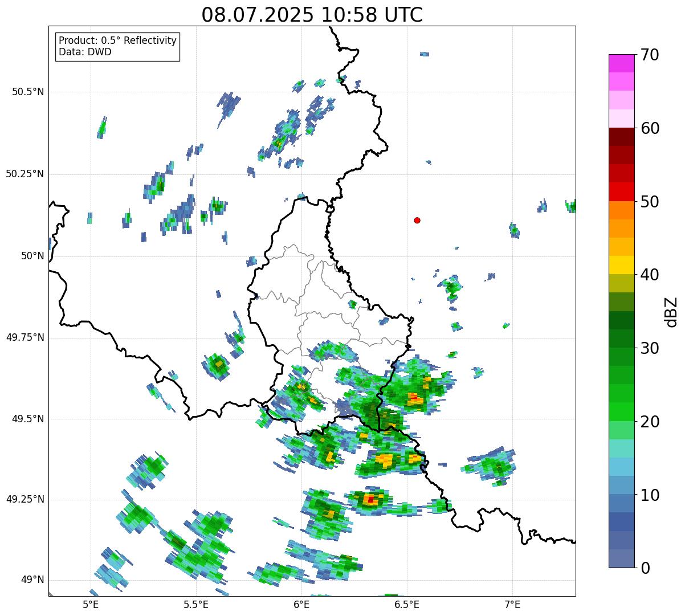Click the 50.5°N latitude label
Viewport: 685px width, 616px height.
click(x=28, y=92)
